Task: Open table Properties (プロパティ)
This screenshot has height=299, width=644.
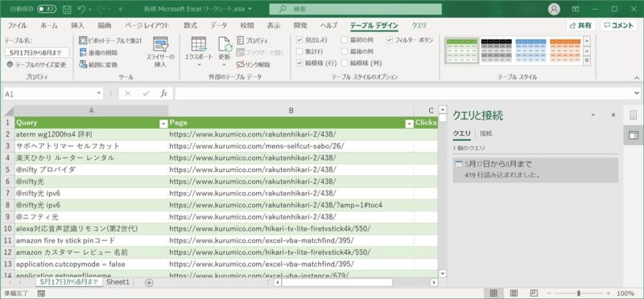Action: pyautogui.click(x=252, y=40)
